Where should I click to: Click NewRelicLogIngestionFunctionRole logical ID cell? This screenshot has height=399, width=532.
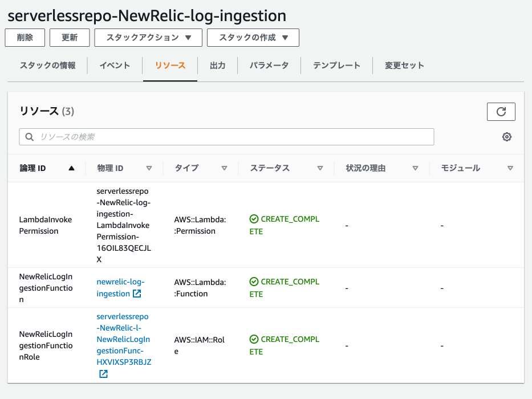[x=46, y=345]
